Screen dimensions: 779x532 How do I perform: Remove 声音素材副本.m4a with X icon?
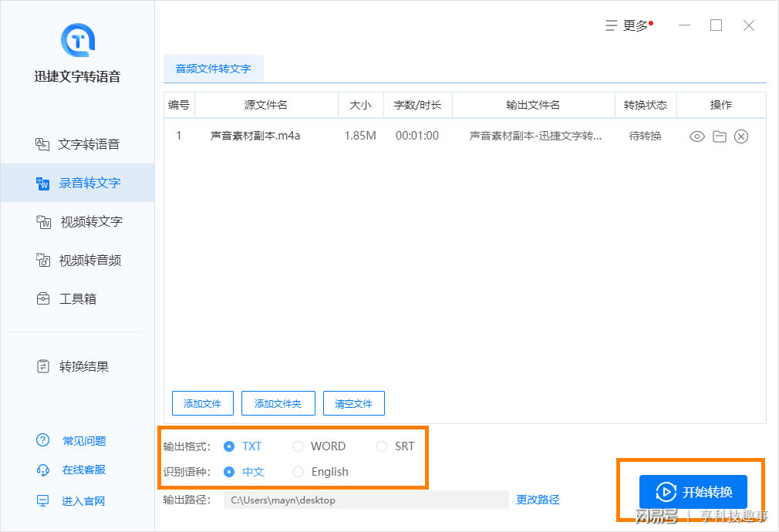741,136
